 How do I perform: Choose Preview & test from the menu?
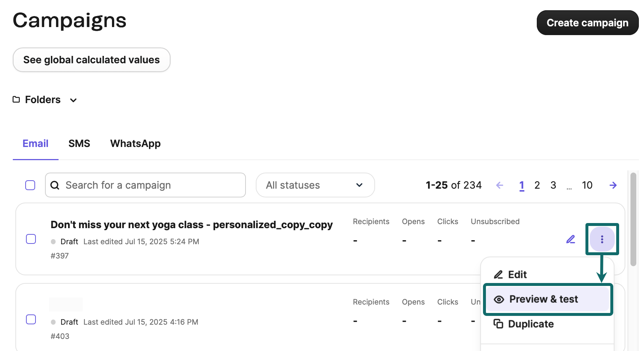click(x=544, y=299)
